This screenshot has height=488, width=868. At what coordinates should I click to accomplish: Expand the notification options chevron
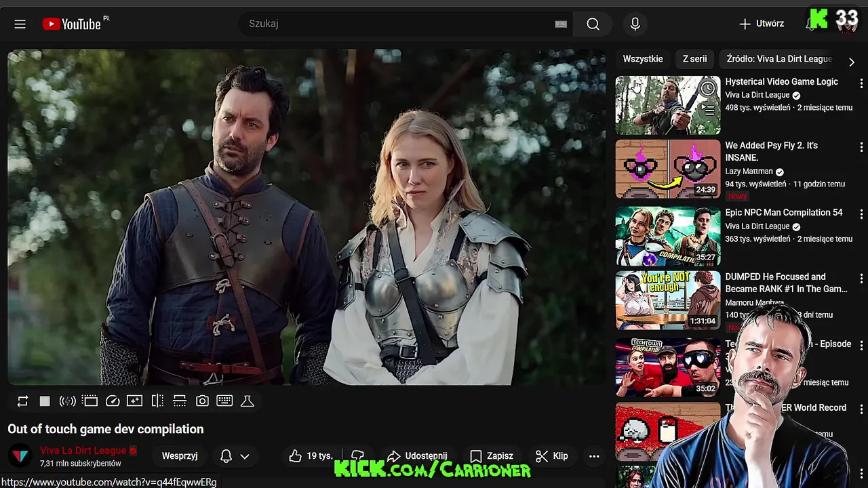pyautogui.click(x=245, y=456)
